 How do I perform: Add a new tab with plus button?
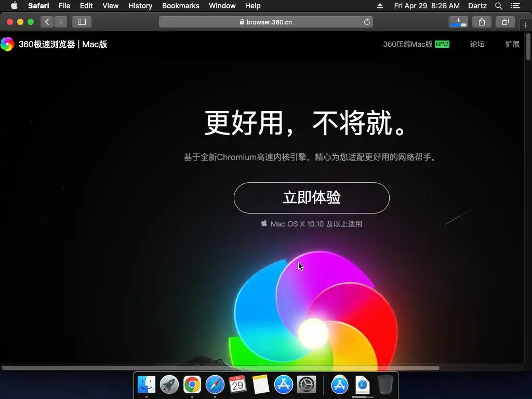pyautogui.click(x=525, y=25)
